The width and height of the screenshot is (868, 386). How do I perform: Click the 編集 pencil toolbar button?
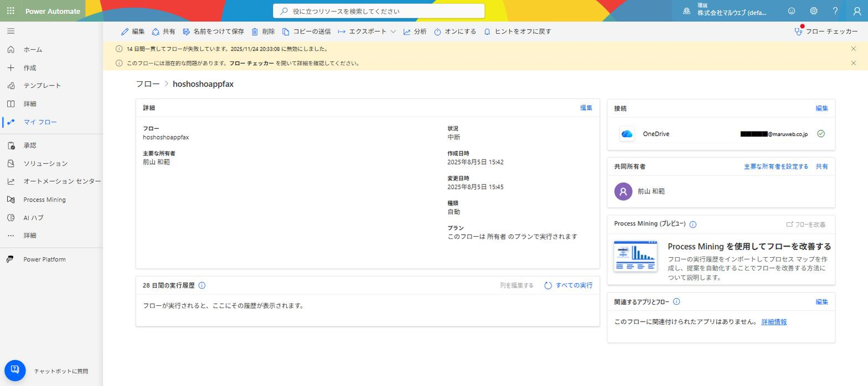(133, 31)
